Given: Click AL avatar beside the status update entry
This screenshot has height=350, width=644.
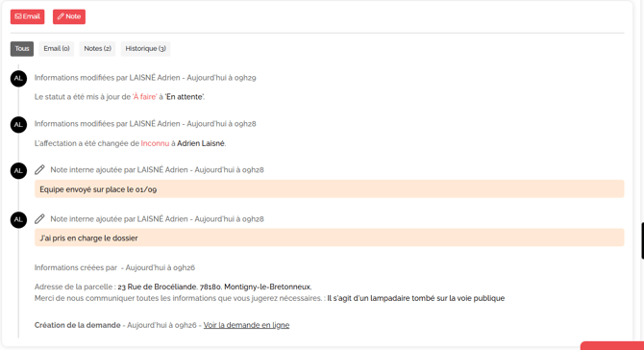Looking at the screenshot, I should [x=18, y=79].
